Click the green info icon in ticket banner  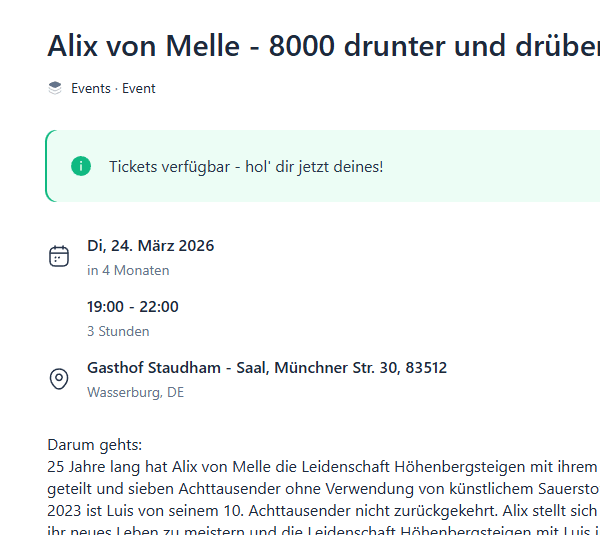[81, 166]
